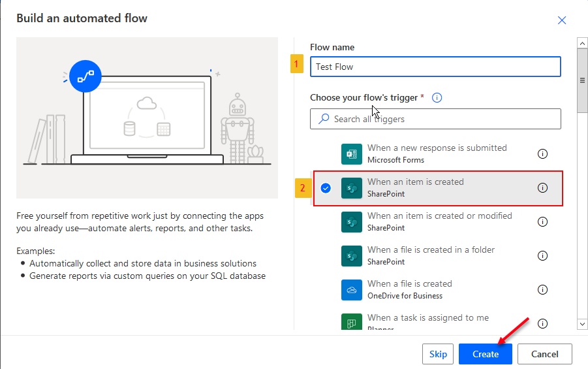Click SharePoint icon for file created in folder
This screenshot has width=588, height=369.
pos(351,256)
